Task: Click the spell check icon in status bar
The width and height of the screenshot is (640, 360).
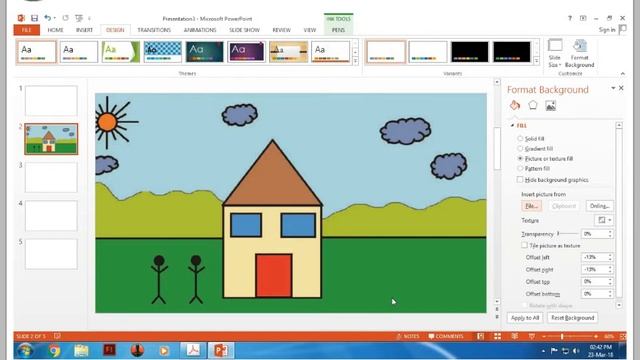Action: click(57, 336)
